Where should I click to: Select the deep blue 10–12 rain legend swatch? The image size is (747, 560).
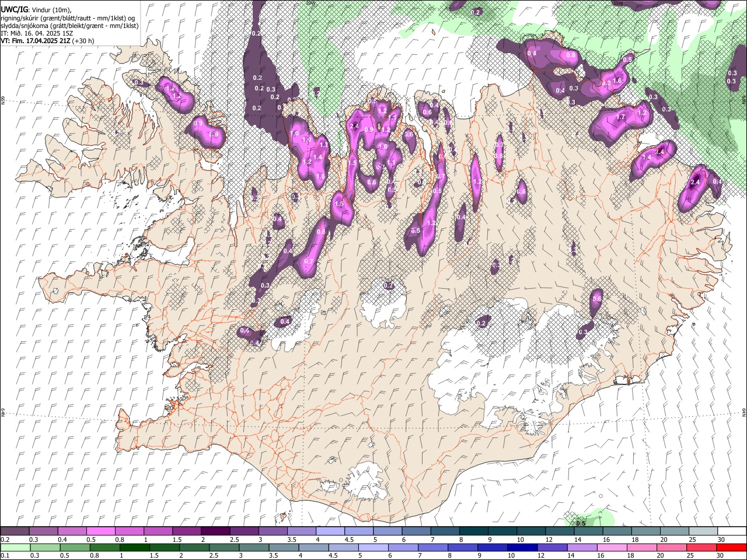[x=522, y=547]
